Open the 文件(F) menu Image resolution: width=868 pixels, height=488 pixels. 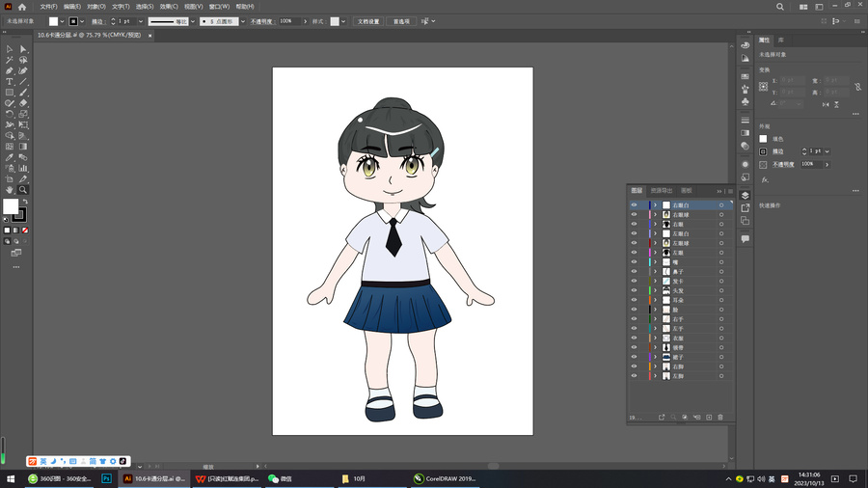(x=48, y=7)
